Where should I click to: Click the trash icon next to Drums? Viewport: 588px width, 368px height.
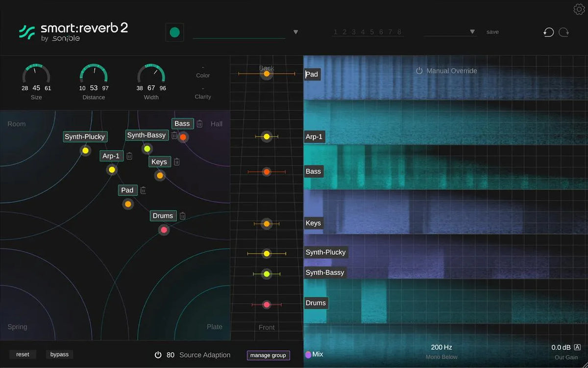coord(182,215)
